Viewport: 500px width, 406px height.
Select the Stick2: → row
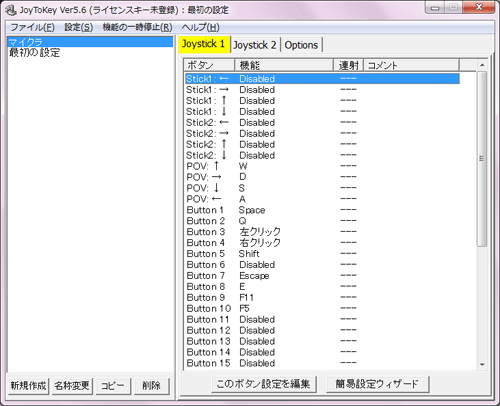[322, 134]
